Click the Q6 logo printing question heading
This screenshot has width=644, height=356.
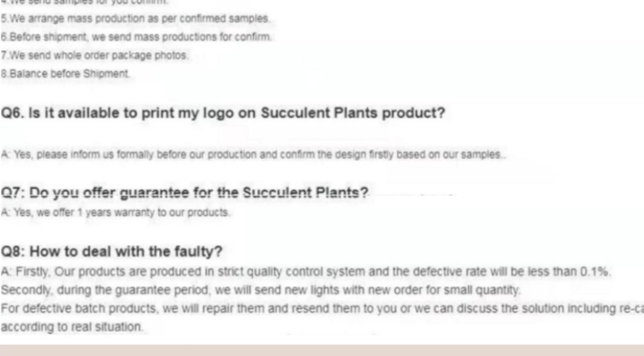(223, 113)
